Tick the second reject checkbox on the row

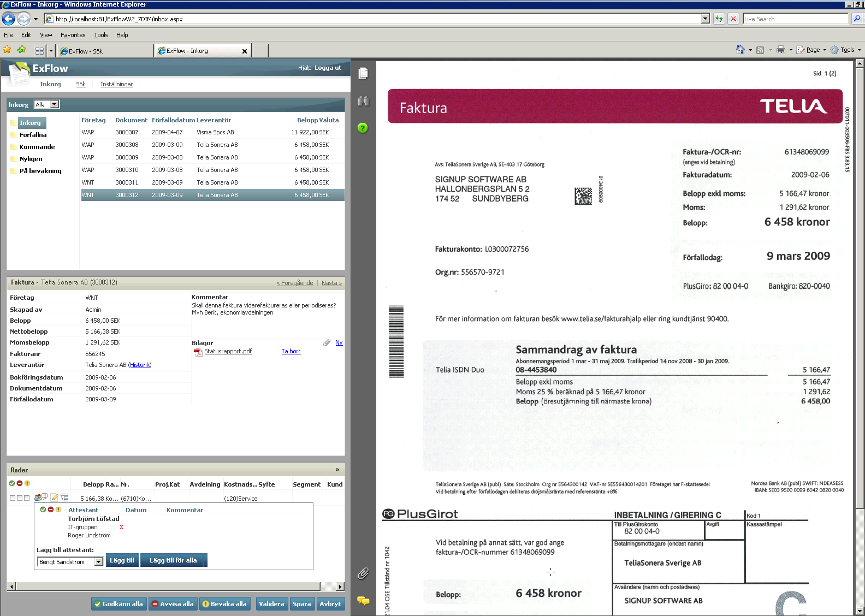[20, 498]
